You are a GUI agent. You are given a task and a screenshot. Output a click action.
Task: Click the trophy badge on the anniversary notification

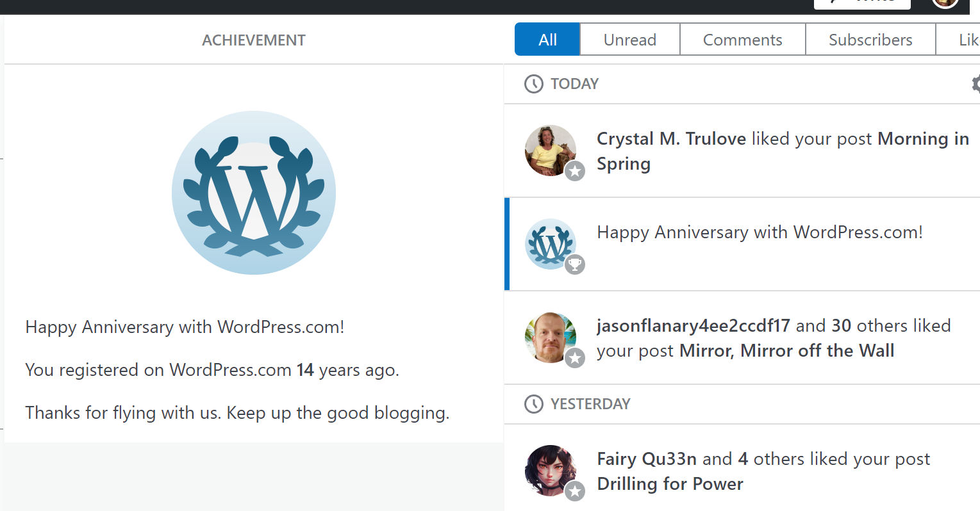(x=575, y=264)
